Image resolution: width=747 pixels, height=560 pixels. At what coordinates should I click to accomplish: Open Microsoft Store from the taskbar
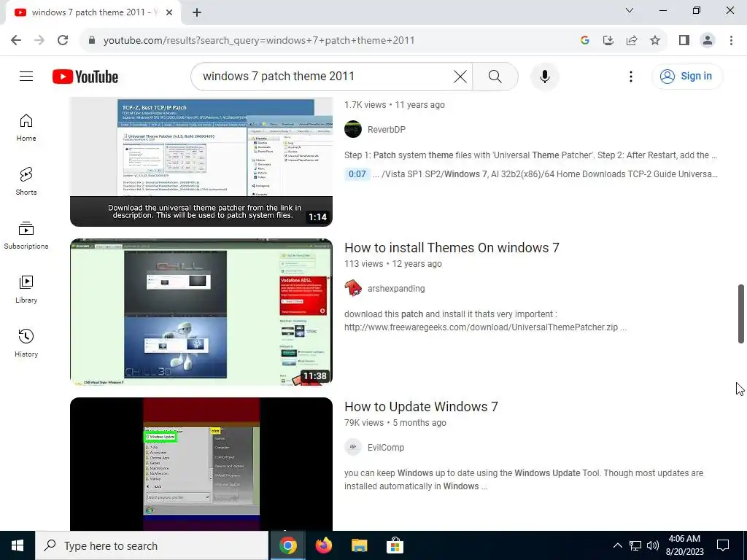[395, 545]
